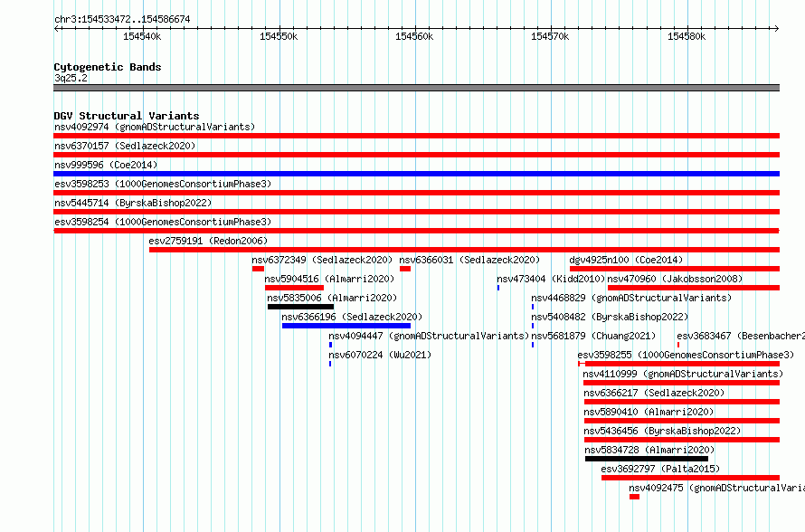
Task: Select the dgv4925n100 Coe2014 label
Action: coord(626,260)
